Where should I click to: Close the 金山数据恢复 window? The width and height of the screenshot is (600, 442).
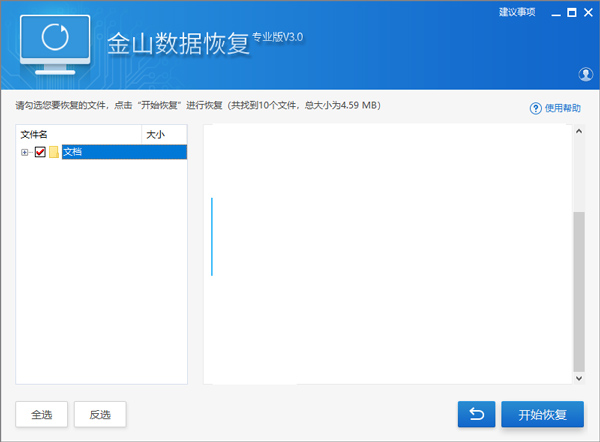coord(588,13)
